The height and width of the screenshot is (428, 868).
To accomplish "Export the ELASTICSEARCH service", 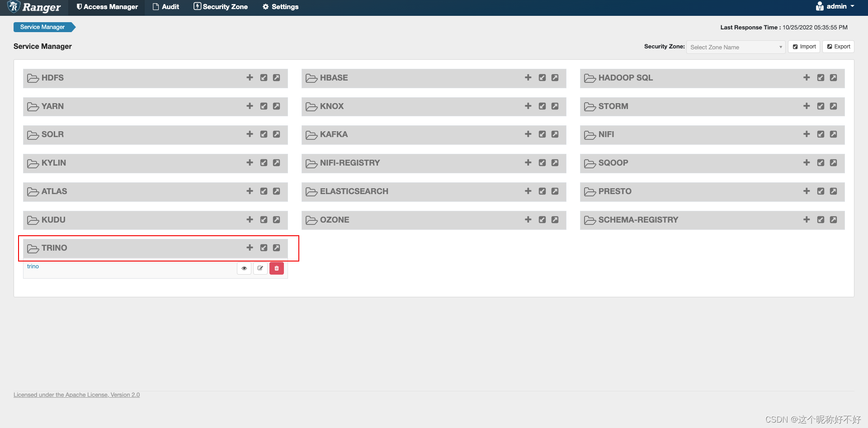I will 555,191.
